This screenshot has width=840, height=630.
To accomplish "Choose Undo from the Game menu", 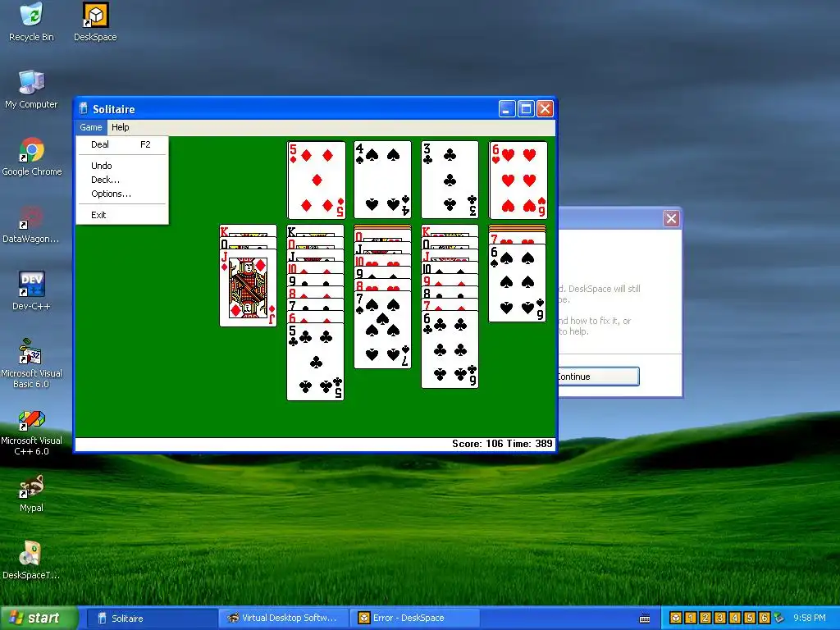I will click(x=122, y=166).
